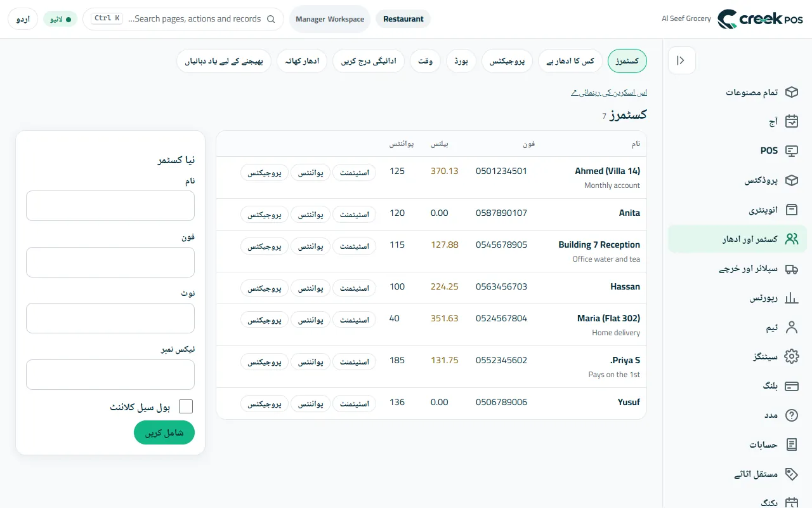Open the Accounts ledger icon

(791, 444)
